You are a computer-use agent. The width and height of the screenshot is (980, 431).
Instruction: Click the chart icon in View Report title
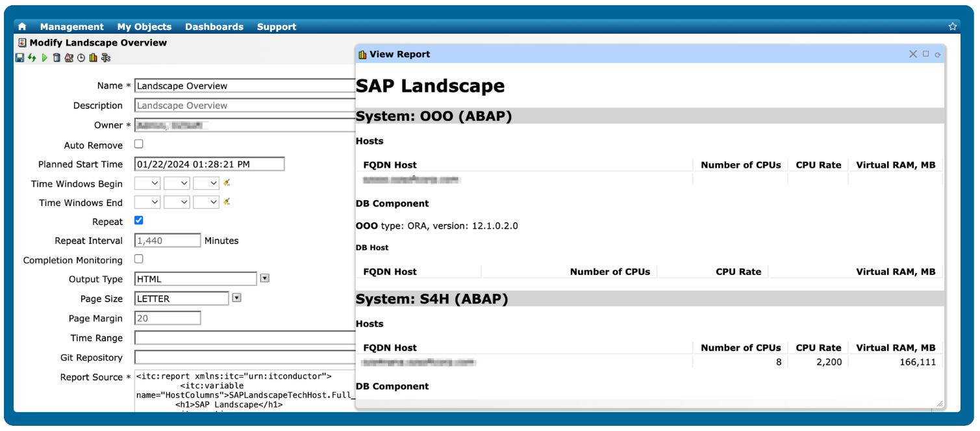(x=362, y=55)
